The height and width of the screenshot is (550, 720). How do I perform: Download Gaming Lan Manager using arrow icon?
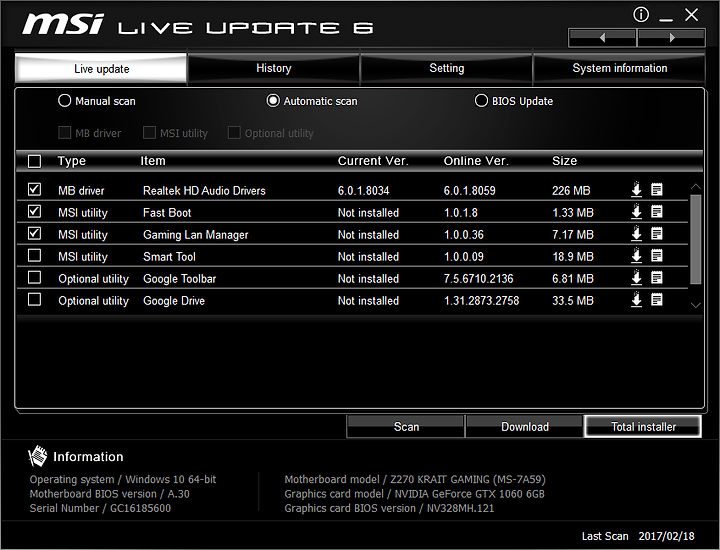point(636,234)
